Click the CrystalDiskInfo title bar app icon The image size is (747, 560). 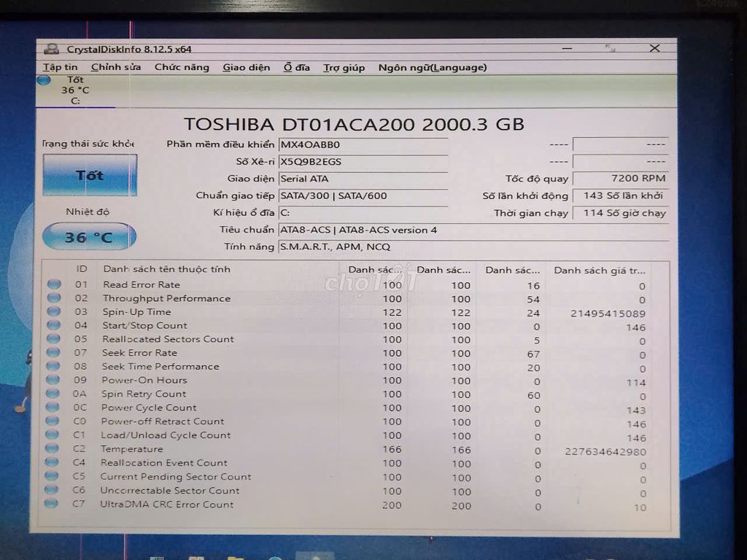coord(52,49)
